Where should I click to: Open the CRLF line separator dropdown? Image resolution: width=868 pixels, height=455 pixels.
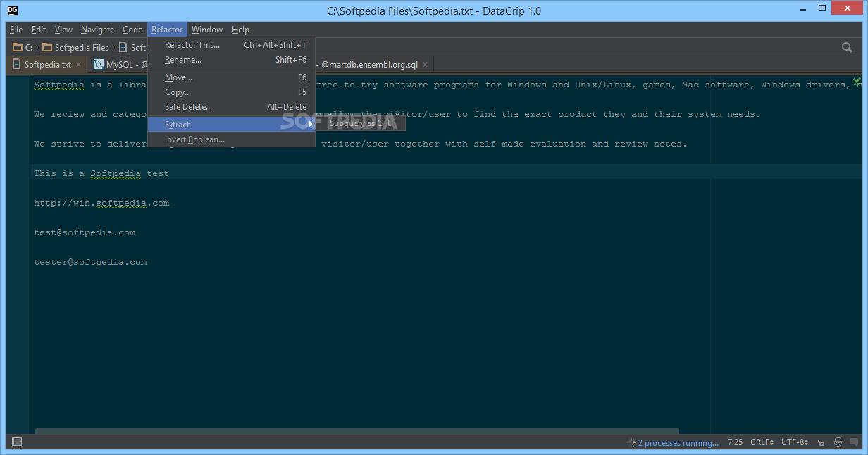tap(762, 443)
